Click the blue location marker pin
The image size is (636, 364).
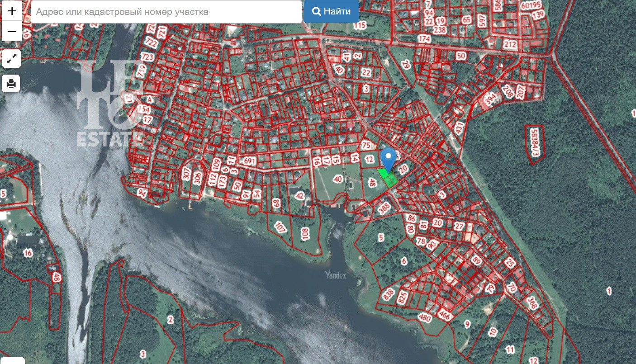(388, 159)
